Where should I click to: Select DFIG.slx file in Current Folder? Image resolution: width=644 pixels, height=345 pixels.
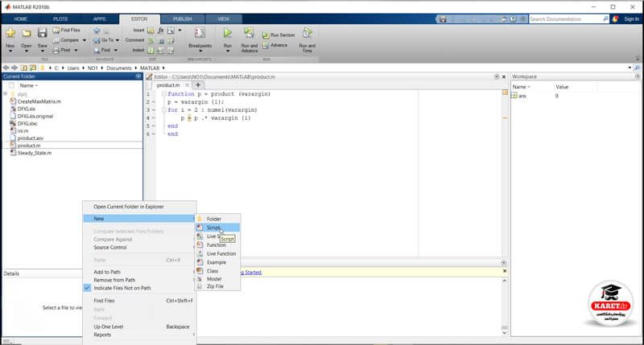27,109
